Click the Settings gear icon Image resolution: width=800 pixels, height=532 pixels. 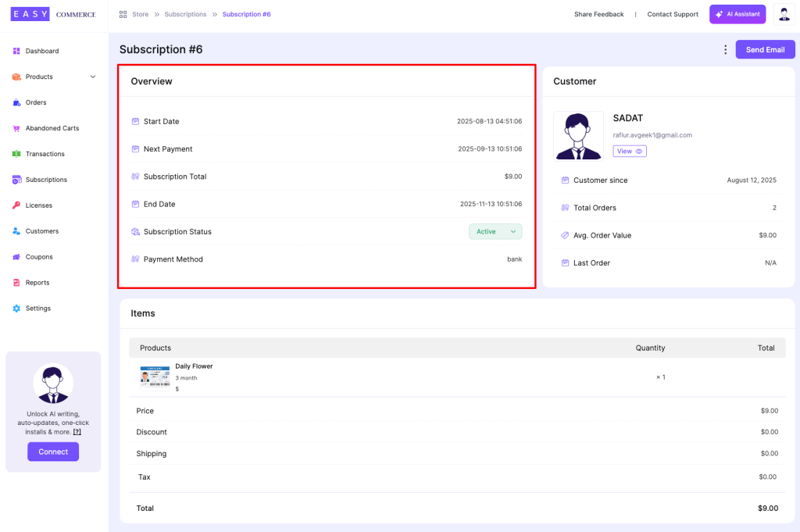(16, 309)
